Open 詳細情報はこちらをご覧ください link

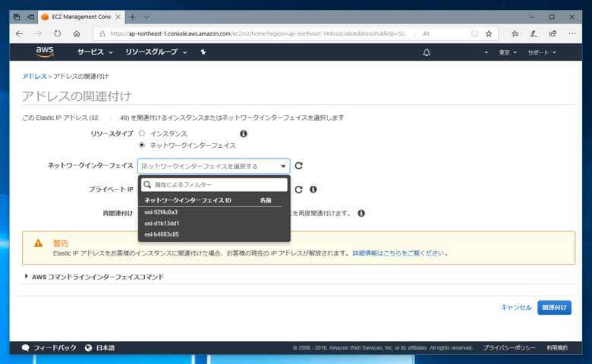[x=398, y=253]
